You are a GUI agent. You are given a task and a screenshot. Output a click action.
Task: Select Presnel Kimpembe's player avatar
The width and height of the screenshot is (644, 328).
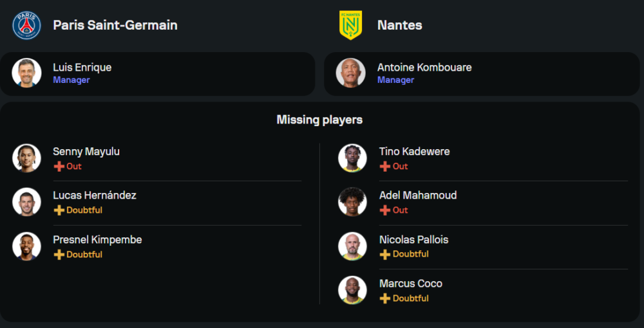[x=26, y=246]
